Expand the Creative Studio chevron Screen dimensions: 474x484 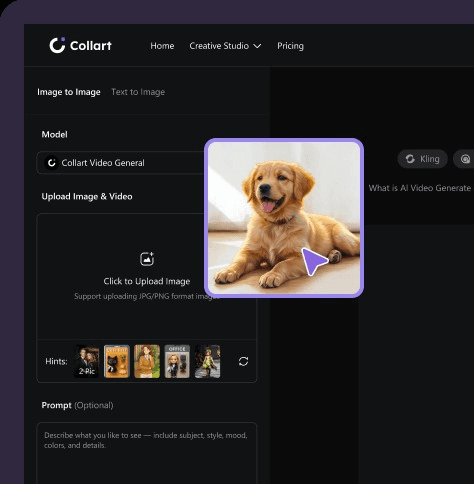point(257,46)
